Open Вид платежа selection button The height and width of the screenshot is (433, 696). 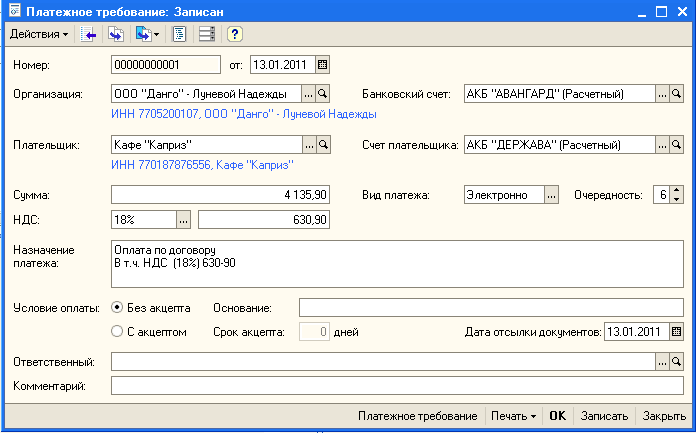point(551,195)
